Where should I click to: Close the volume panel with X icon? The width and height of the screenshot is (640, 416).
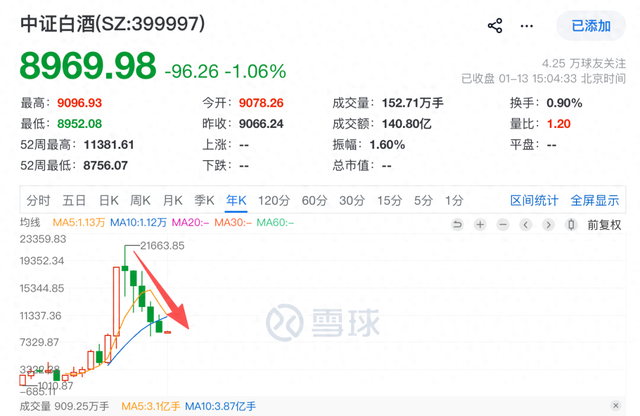click(616, 405)
